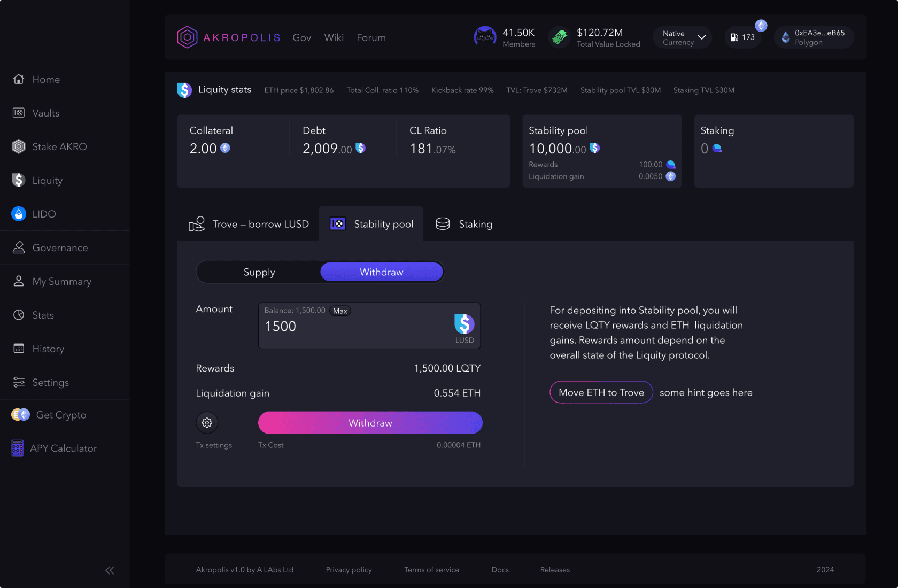Open Terms of service link
Image resolution: width=898 pixels, height=588 pixels.
pos(431,570)
